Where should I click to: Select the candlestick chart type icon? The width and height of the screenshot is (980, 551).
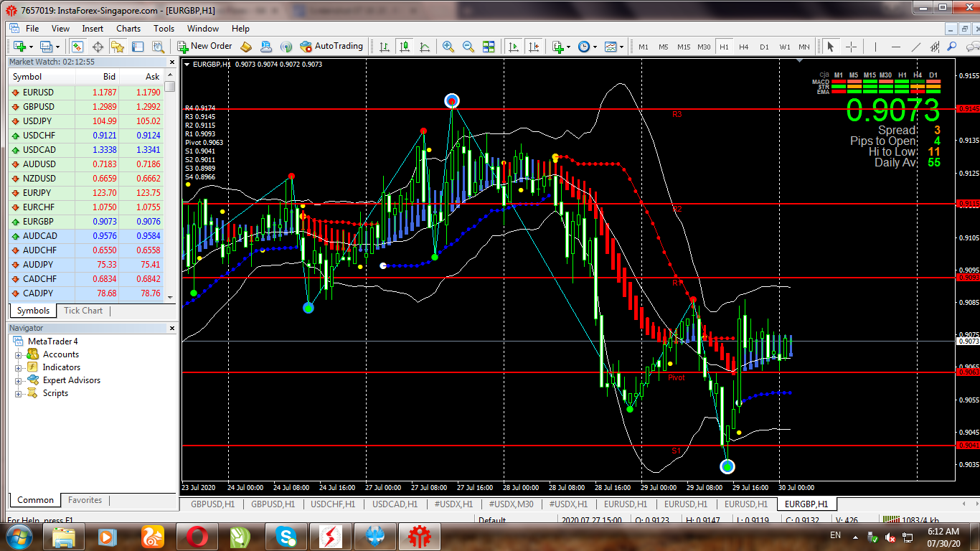[x=405, y=47]
